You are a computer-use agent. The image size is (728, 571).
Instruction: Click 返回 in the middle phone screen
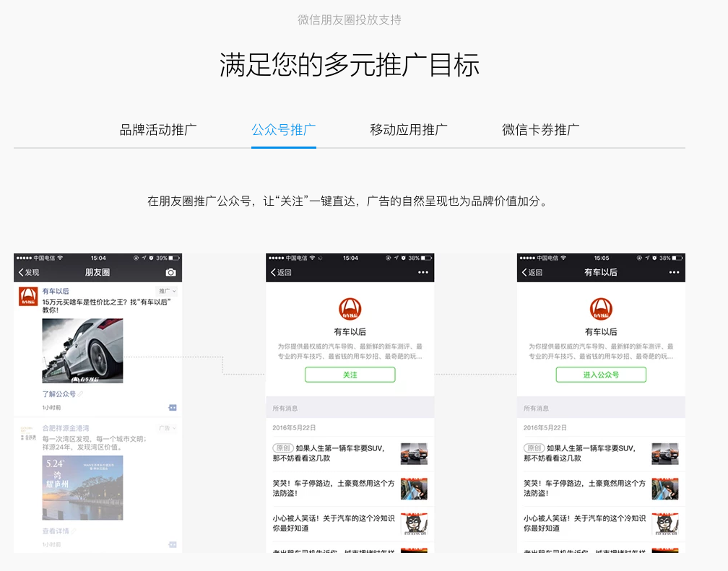click(281, 272)
